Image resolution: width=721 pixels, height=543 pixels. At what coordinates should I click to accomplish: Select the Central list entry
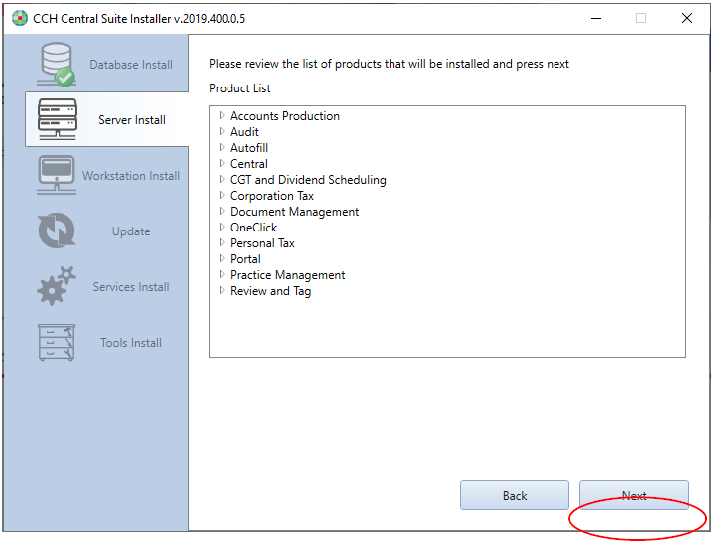pyautogui.click(x=249, y=164)
